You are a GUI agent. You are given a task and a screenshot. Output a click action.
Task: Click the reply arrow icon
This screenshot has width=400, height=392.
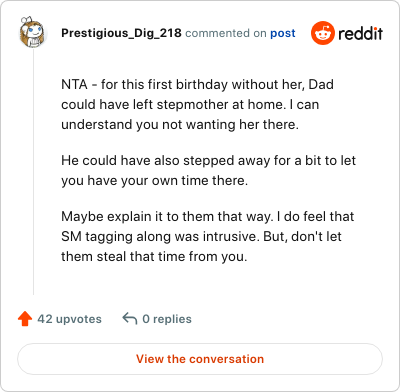tap(130, 319)
